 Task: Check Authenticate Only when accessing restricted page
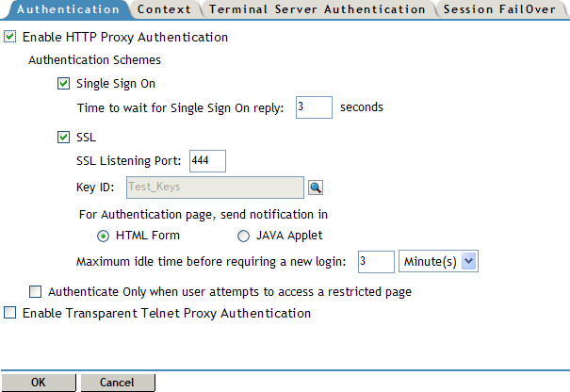[x=37, y=292]
